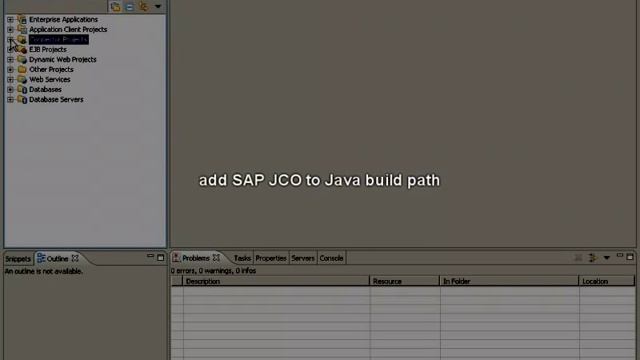Click the Problems filter icon
This screenshot has height=360, width=640.
click(x=592, y=258)
